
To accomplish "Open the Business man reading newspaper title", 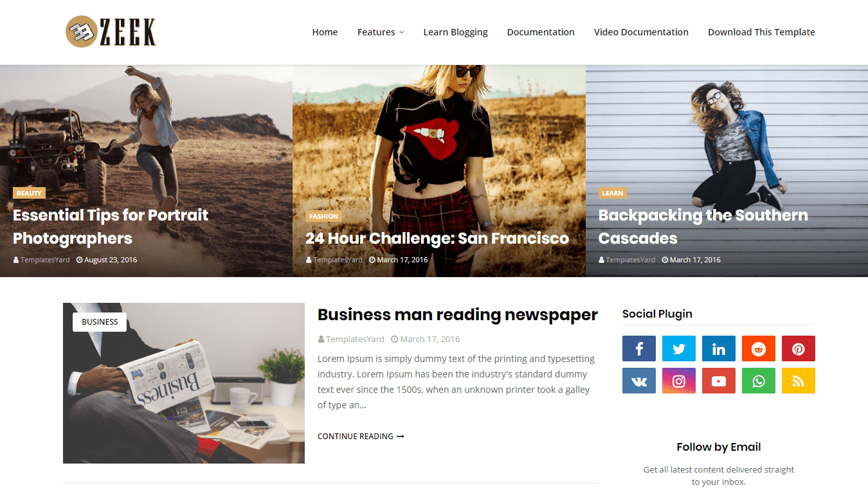I will tap(458, 314).
